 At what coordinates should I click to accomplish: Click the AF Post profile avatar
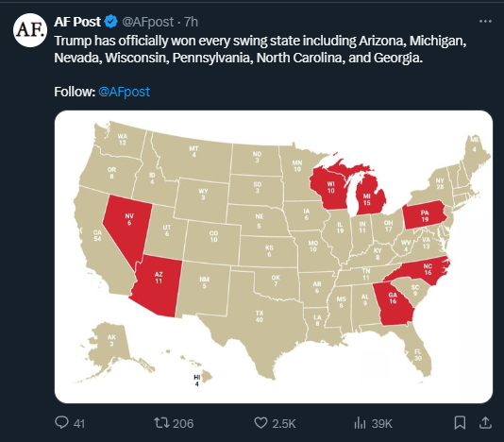tap(30, 30)
